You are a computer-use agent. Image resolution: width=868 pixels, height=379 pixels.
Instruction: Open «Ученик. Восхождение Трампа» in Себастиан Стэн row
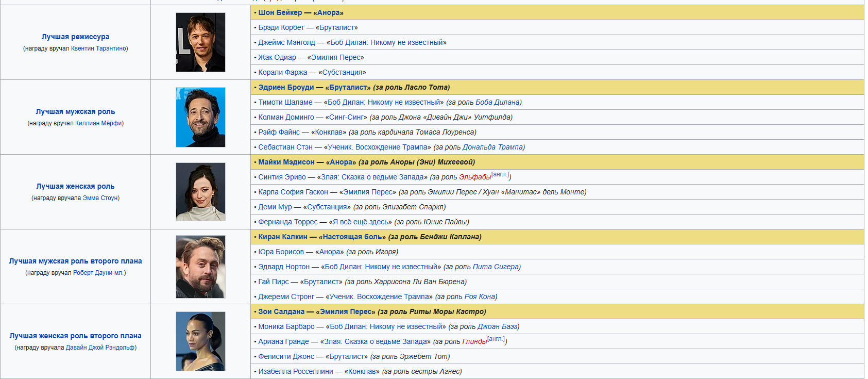[378, 147]
